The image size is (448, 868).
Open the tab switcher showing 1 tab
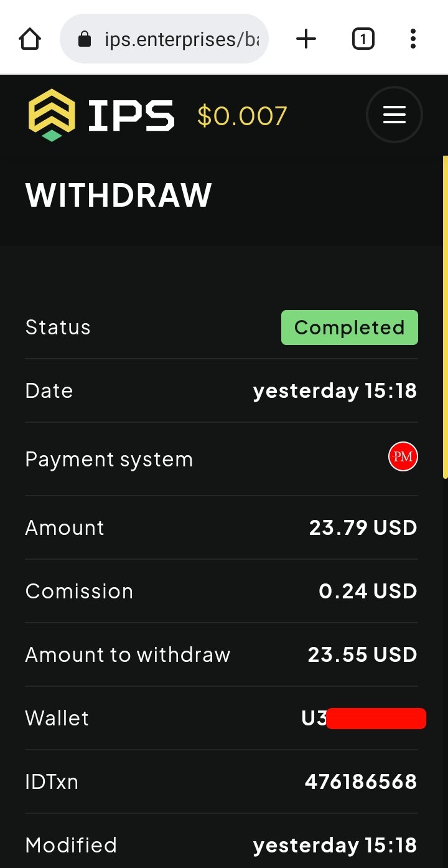(x=363, y=40)
